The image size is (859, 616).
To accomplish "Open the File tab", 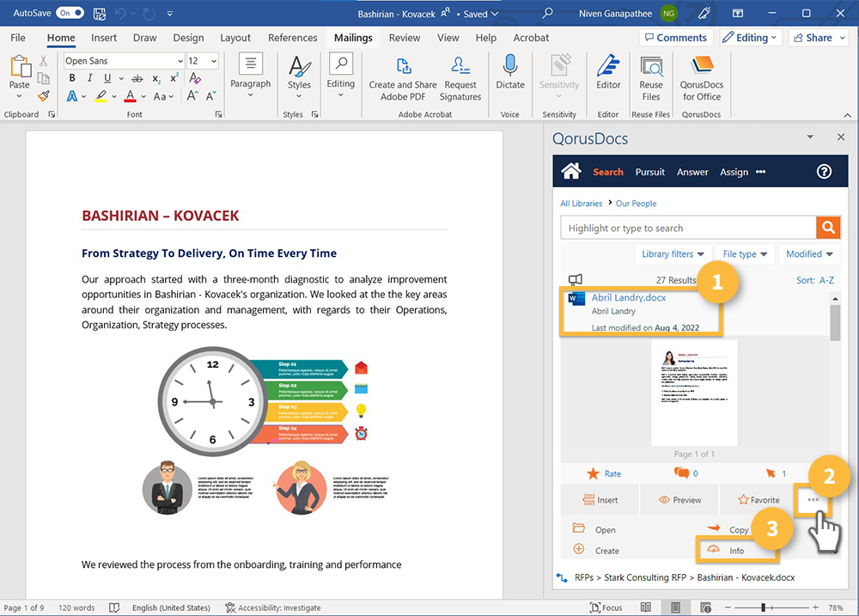I will click(x=18, y=38).
